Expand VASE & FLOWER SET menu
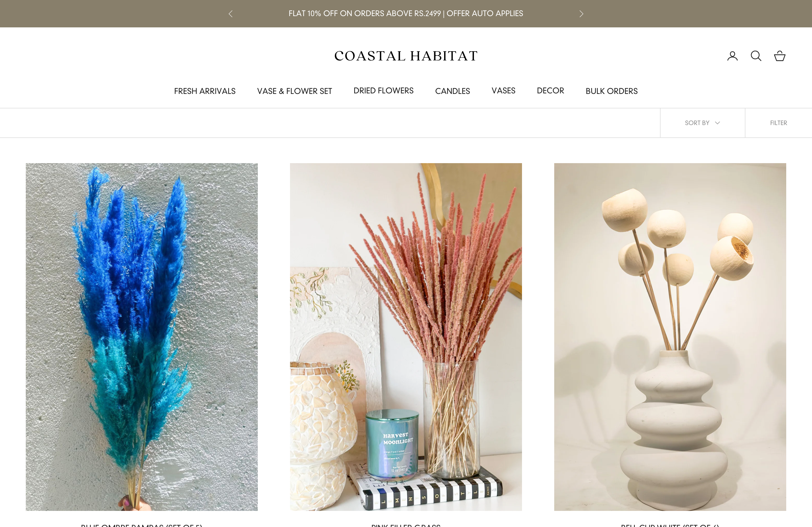This screenshot has height=527, width=812. click(294, 91)
